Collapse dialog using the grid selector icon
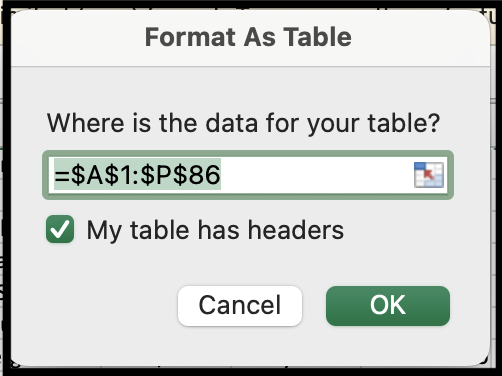The width and height of the screenshot is (502, 376). pos(429,175)
